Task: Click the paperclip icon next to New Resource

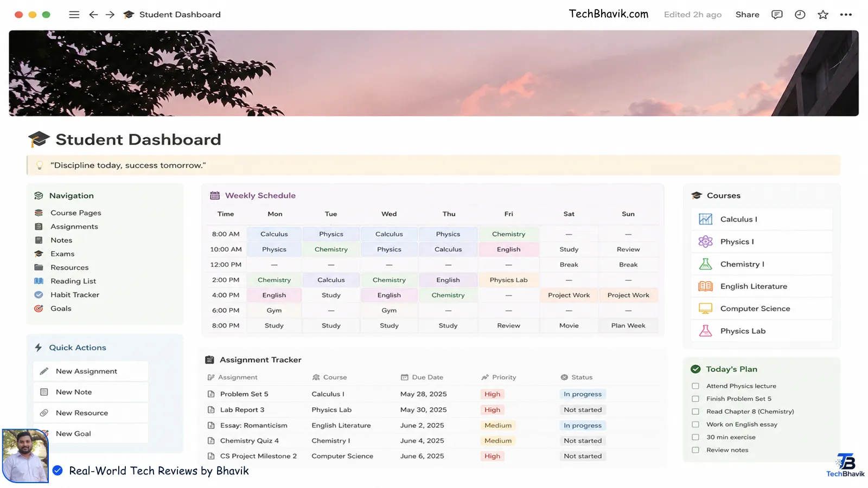Action: click(x=44, y=413)
